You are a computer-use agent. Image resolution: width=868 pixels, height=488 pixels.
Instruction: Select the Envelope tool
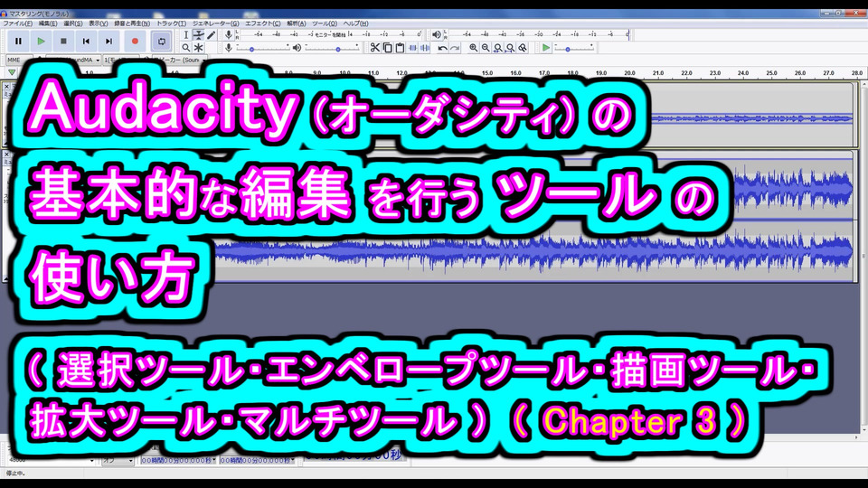click(x=199, y=35)
